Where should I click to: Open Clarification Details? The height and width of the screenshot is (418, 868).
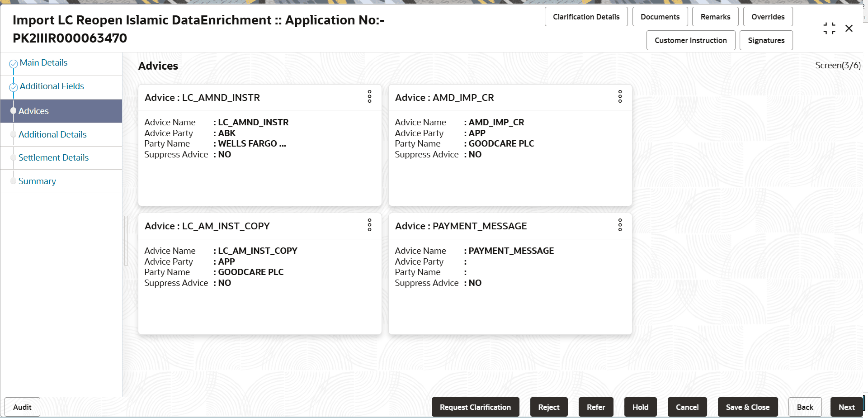tap(586, 17)
